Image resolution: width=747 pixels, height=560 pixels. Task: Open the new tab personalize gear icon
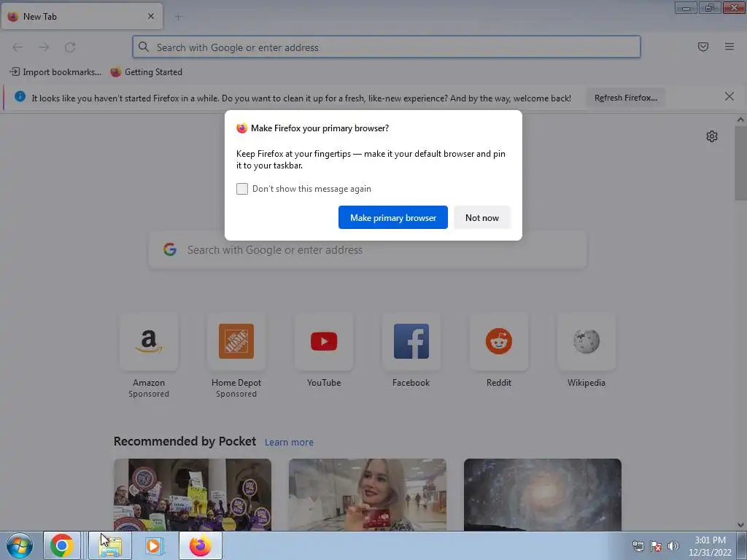pyautogui.click(x=712, y=136)
